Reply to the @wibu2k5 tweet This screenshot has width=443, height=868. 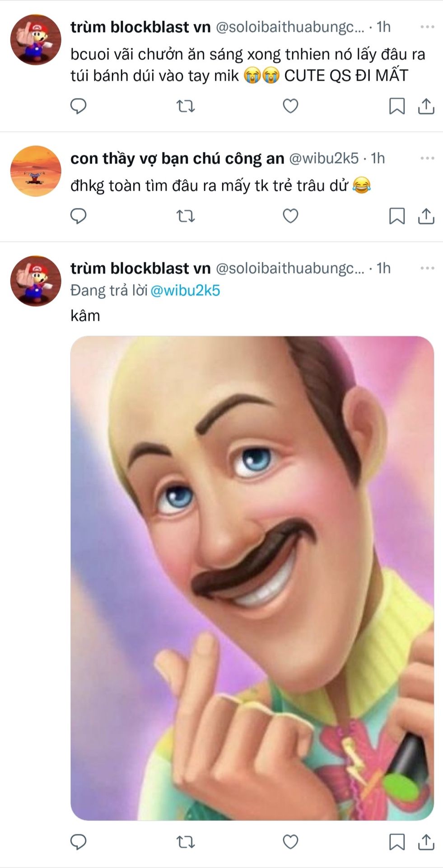click(x=79, y=216)
